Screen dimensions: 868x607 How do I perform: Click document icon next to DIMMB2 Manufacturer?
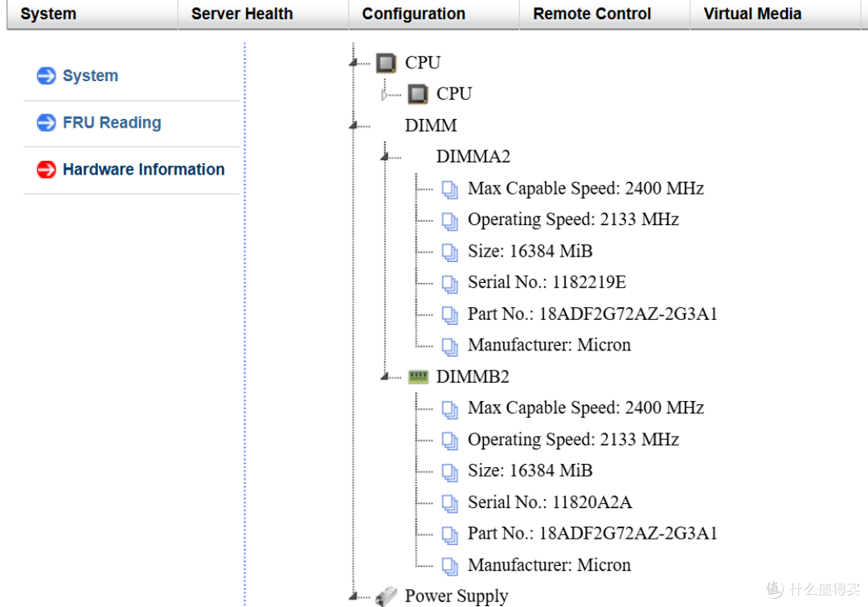pos(450,566)
